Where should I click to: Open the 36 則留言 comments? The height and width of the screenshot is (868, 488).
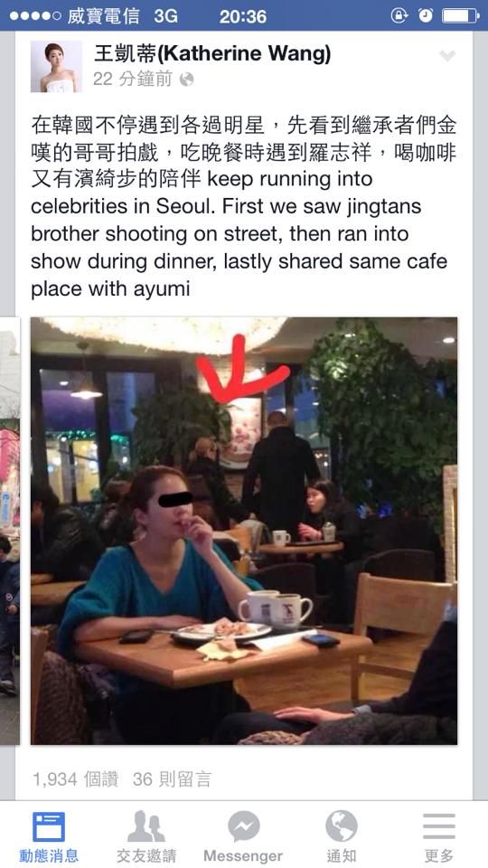(x=172, y=779)
